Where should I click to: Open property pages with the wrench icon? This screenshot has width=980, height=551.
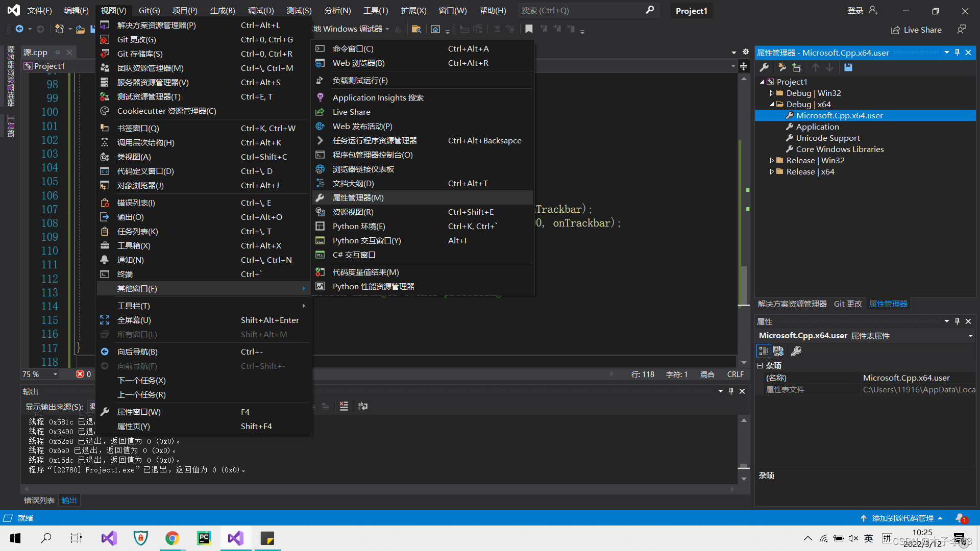(x=764, y=67)
